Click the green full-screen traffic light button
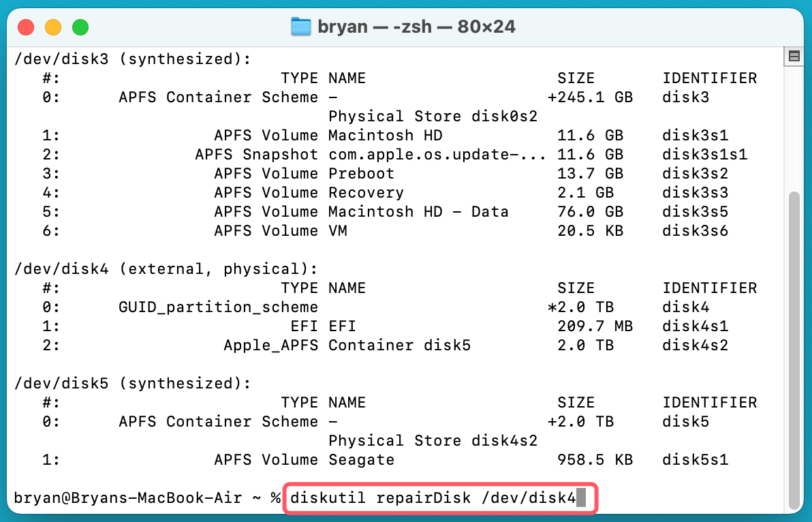The height and width of the screenshot is (522, 812). 80,27
